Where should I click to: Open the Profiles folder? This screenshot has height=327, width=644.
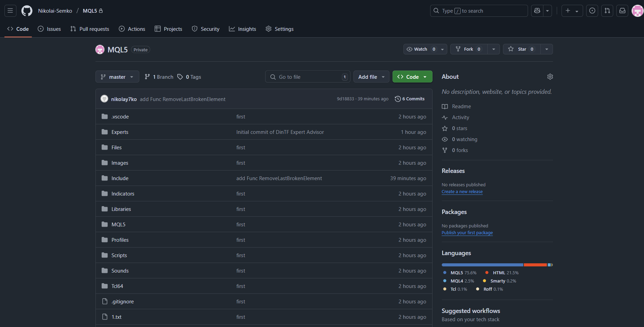coord(120,240)
